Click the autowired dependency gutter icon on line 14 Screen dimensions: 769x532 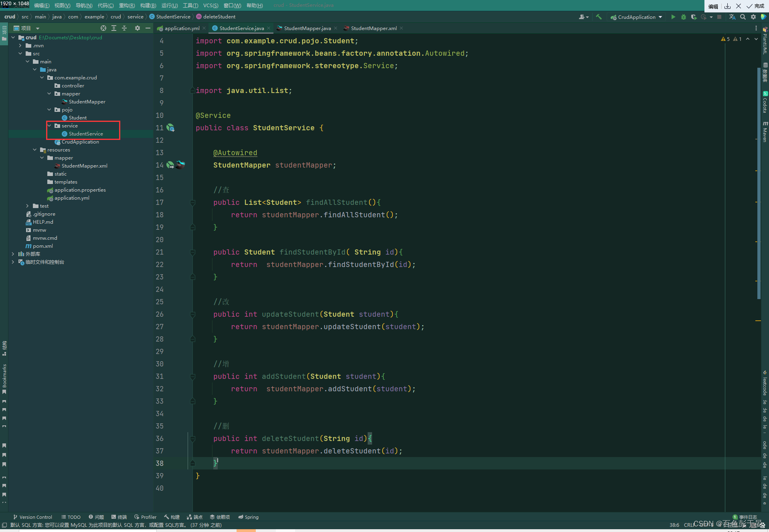[170, 165]
